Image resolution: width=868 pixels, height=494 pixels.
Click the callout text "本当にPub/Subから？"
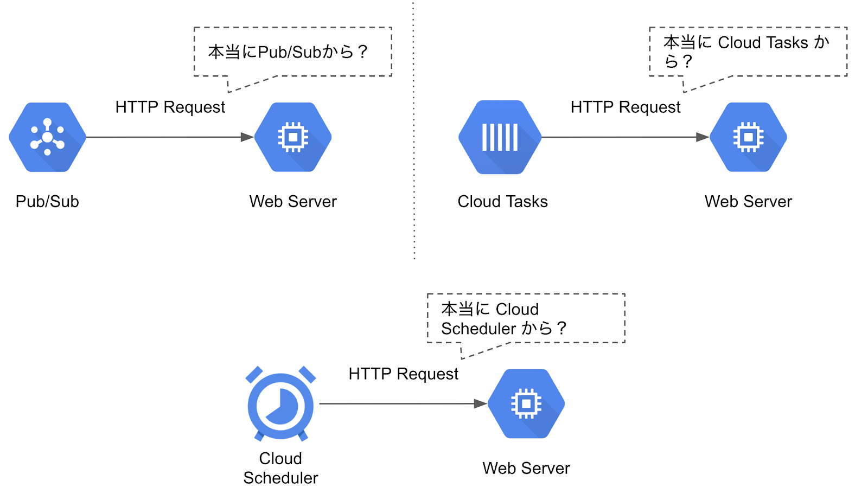(289, 52)
